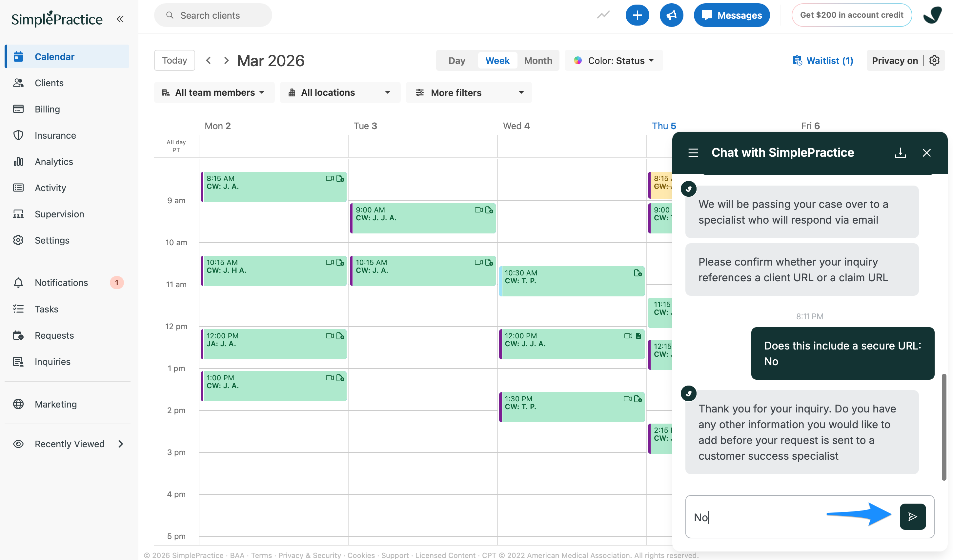
Task: Close the SimplePractice chat window
Action: point(926,153)
